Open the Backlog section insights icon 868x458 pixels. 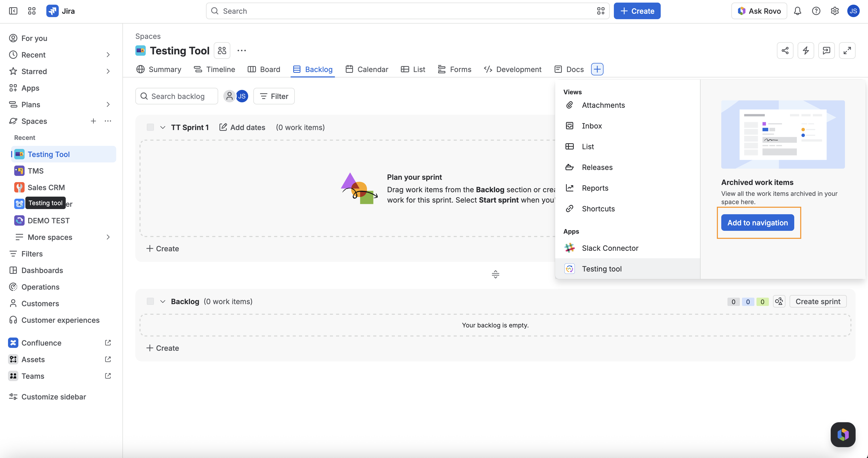point(779,301)
